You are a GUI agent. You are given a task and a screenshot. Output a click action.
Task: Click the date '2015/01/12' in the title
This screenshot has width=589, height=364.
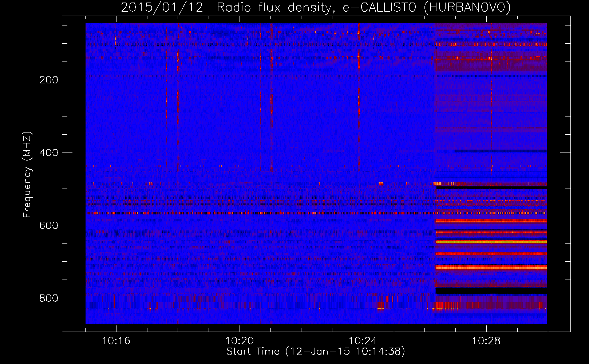162,8
